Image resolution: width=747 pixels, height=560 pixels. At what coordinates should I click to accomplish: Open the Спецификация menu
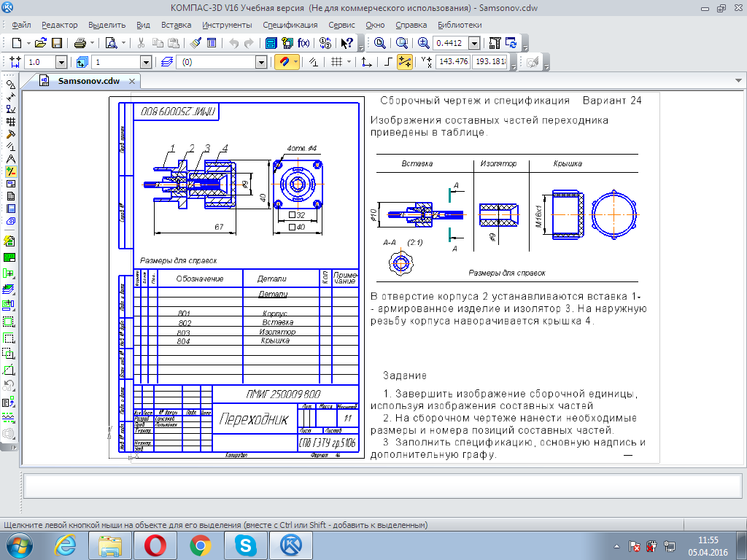click(x=290, y=25)
